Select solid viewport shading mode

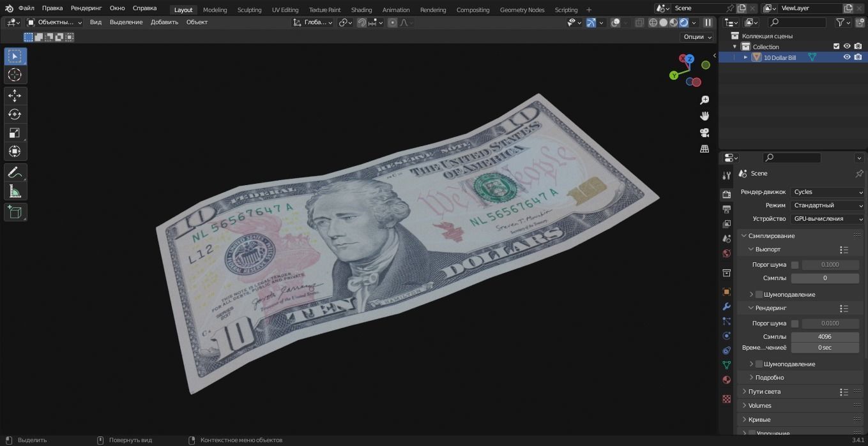point(664,22)
